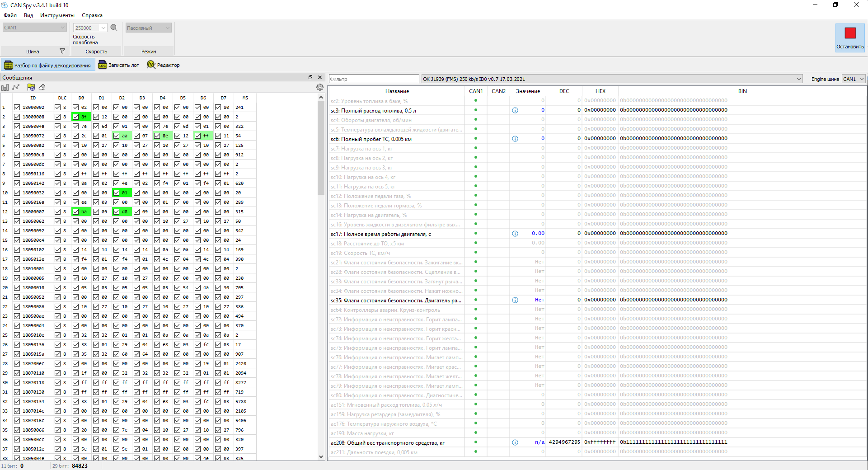Open the Справка menu
Screen dimensions: 868x470
tap(92, 15)
